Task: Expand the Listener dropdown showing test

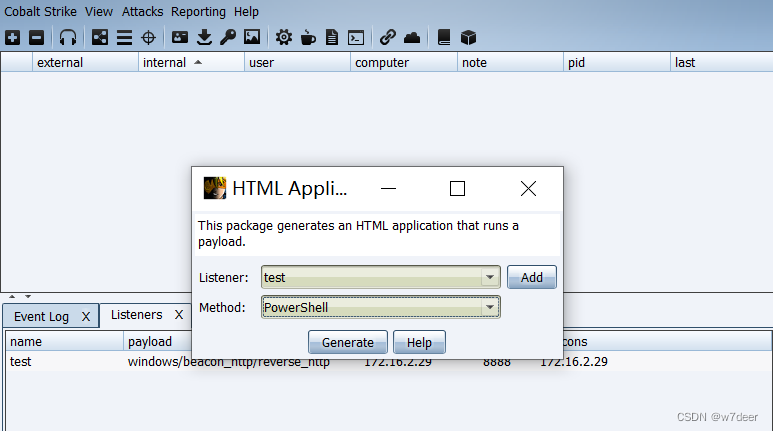Action: click(x=490, y=277)
